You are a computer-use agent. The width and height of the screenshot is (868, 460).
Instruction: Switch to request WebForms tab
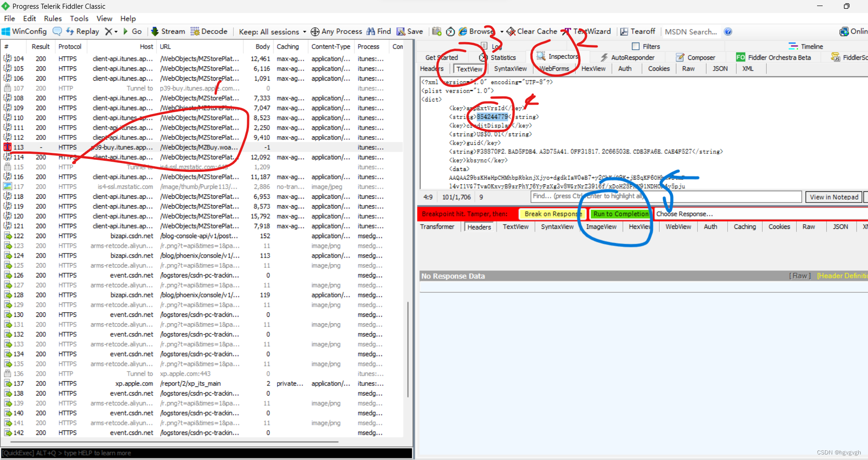pos(554,69)
